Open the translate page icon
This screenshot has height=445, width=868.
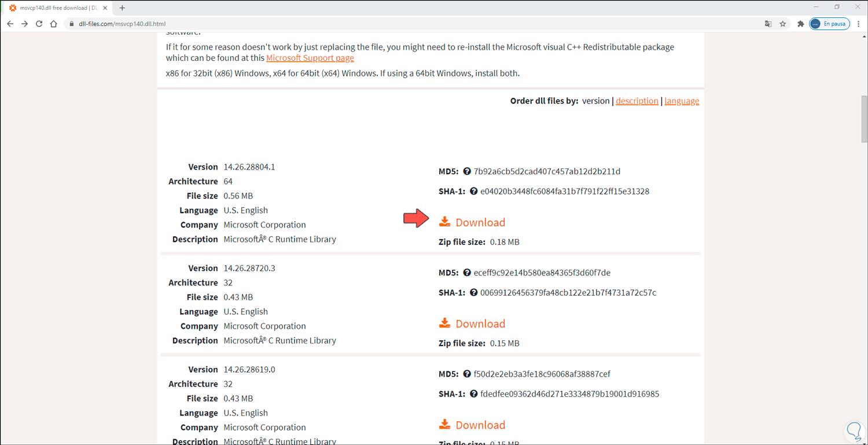coord(768,24)
